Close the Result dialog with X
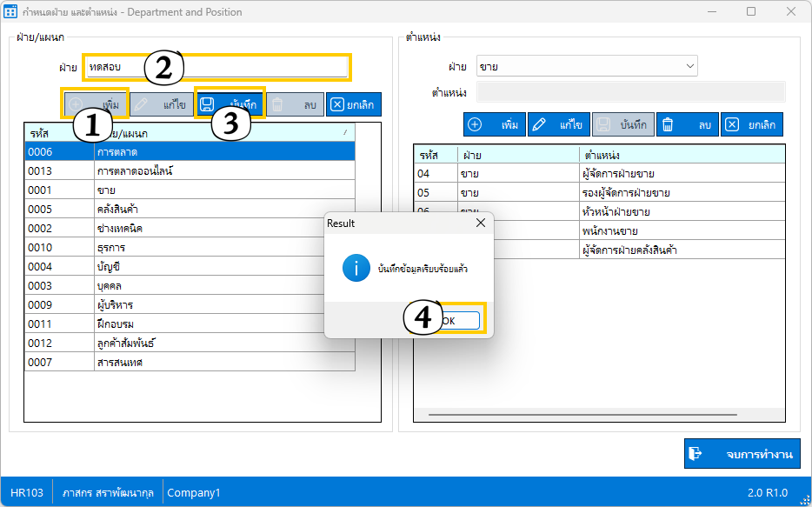The height and width of the screenshot is (507, 812). click(481, 223)
